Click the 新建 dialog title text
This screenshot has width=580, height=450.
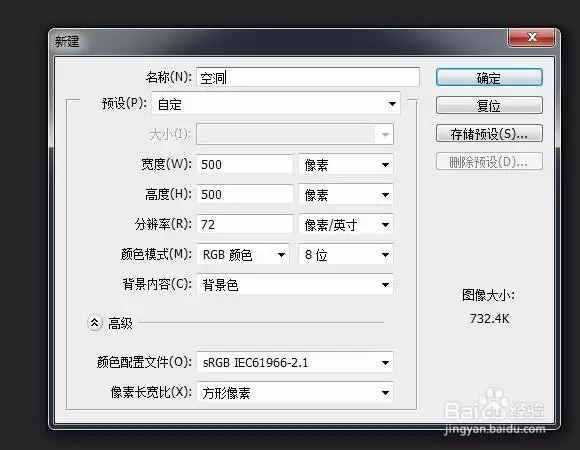coord(67,41)
